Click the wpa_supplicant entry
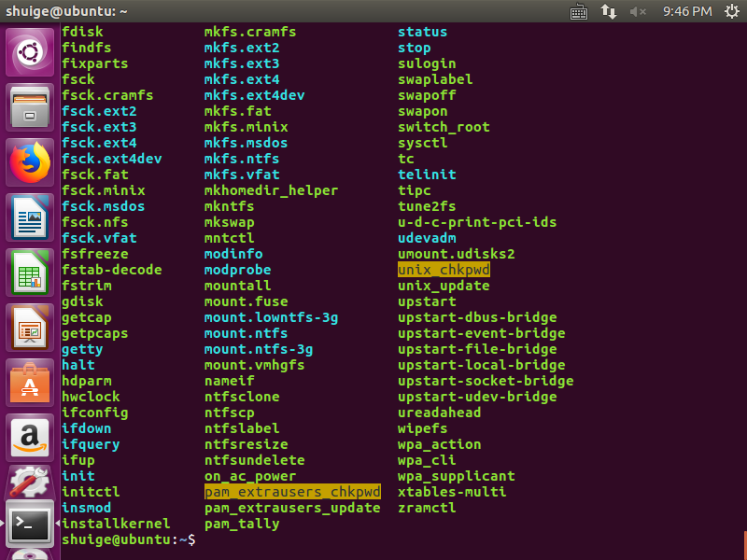 [x=457, y=476]
